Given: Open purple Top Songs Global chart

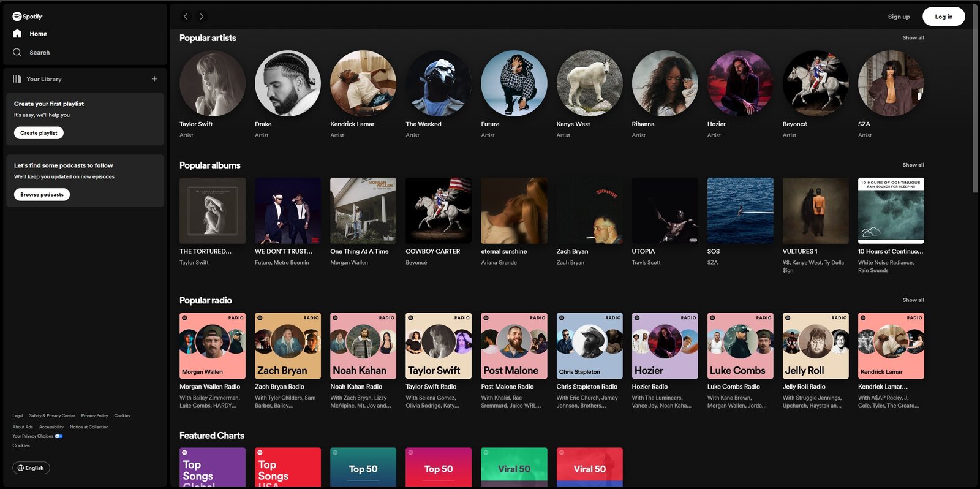Looking at the screenshot, I should (x=213, y=467).
